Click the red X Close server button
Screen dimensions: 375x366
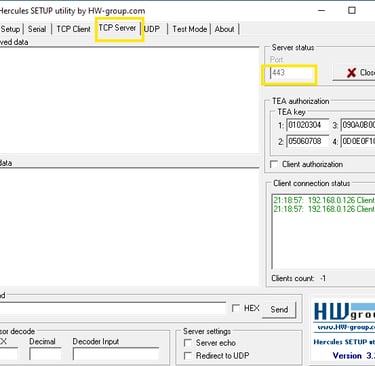coord(354,72)
